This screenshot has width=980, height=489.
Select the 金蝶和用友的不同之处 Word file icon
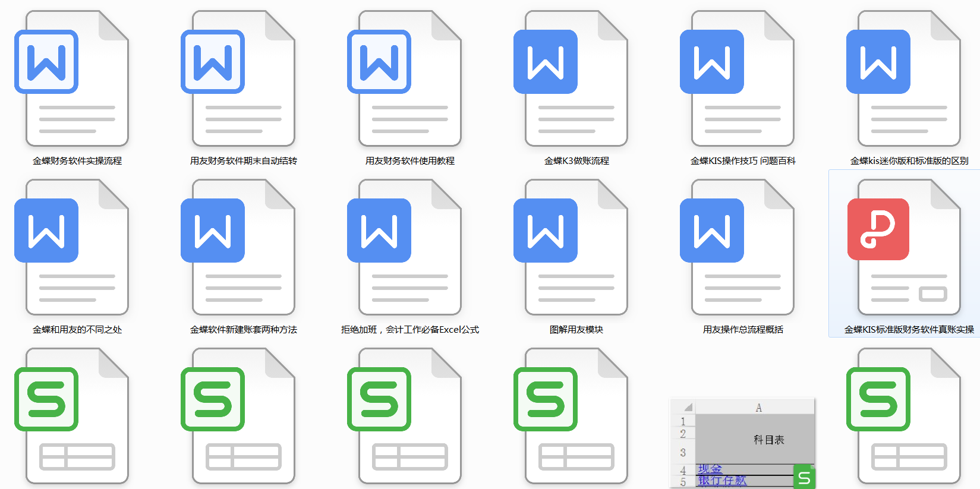coord(72,247)
